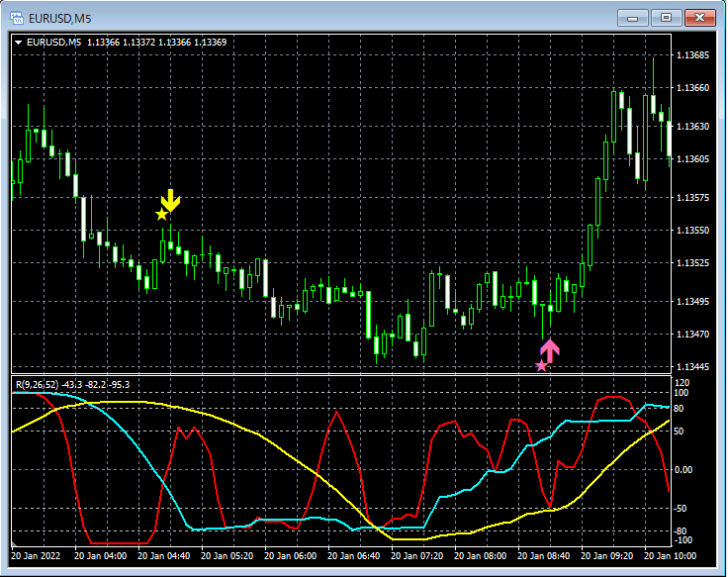728x577 pixels.
Task: Close the EURUSD,M5 chart window
Action: coord(699,18)
